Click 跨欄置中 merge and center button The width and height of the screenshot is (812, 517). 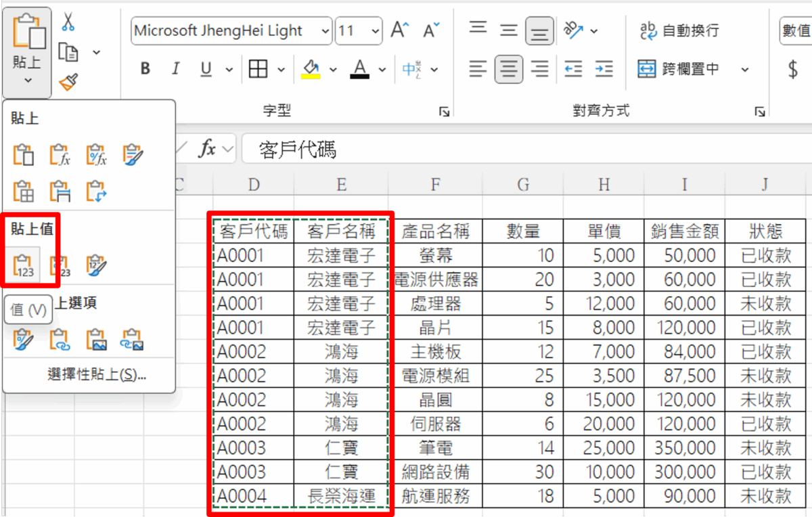tap(679, 68)
